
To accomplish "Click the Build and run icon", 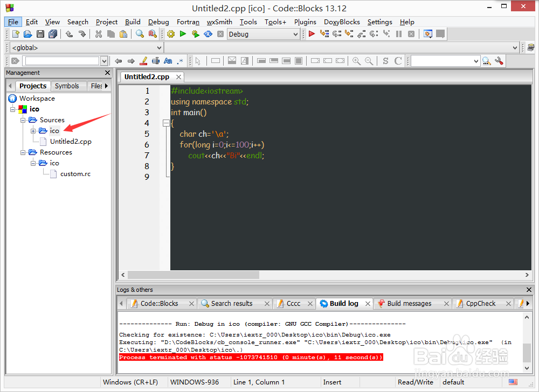I will [x=195, y=34].
